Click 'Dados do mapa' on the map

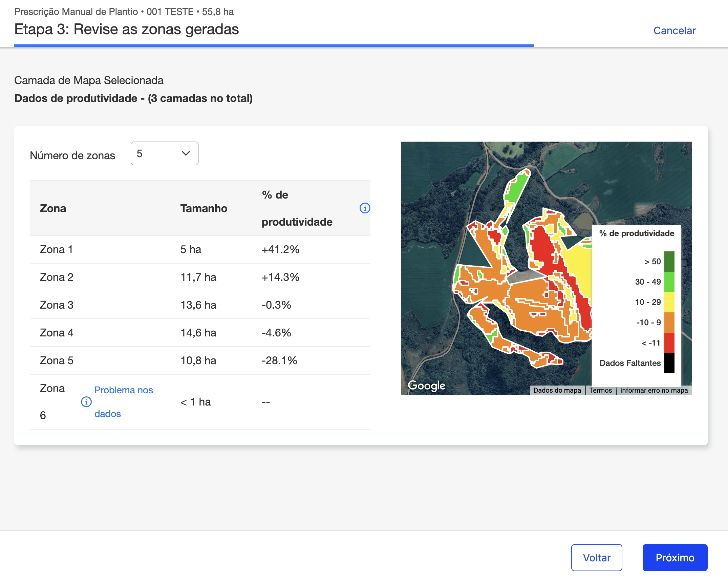tap(557, 390)
